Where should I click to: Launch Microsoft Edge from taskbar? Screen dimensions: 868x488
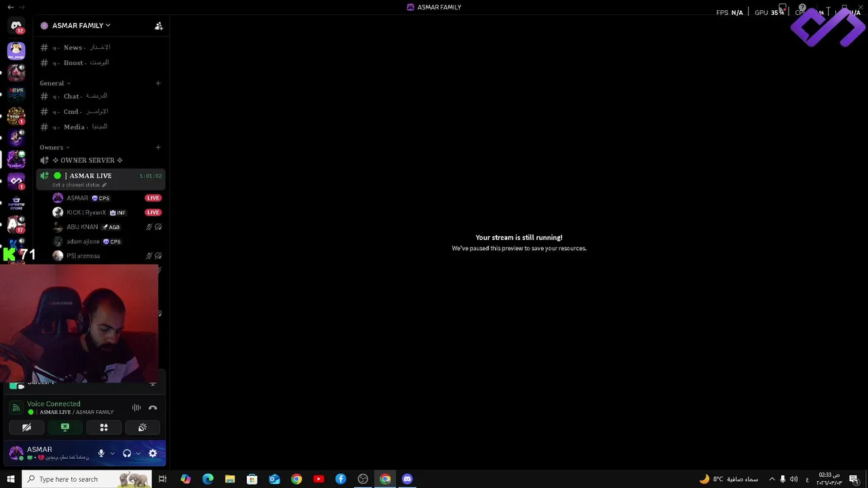click(208, 479)
